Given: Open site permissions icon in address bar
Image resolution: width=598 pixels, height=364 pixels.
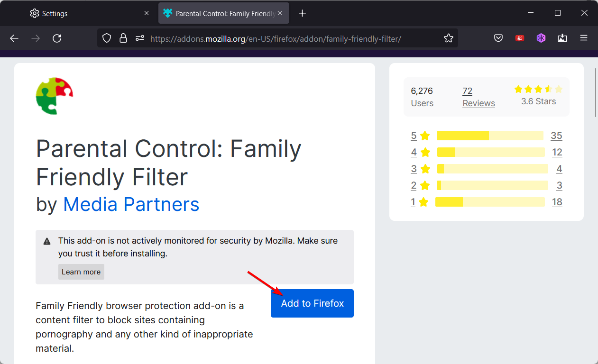Looking at the screenshot, I should coord(139,38).
